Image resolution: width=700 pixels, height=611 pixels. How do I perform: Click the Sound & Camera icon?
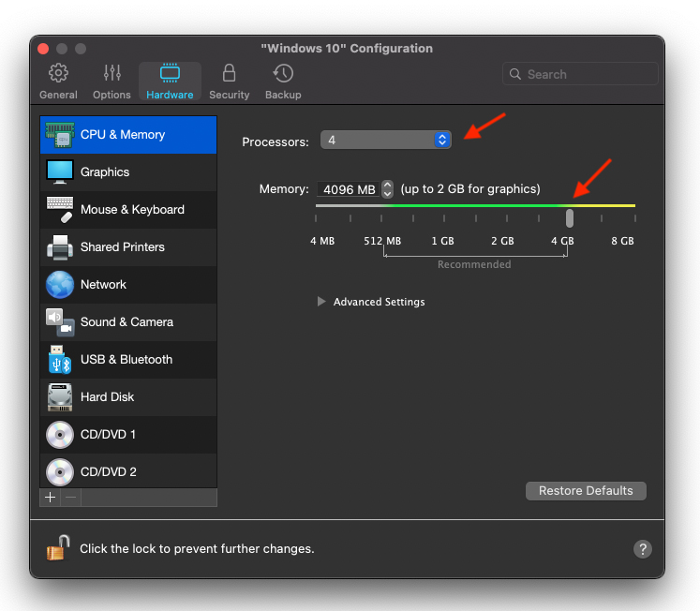pyautogui.click(x=60, y=322)
